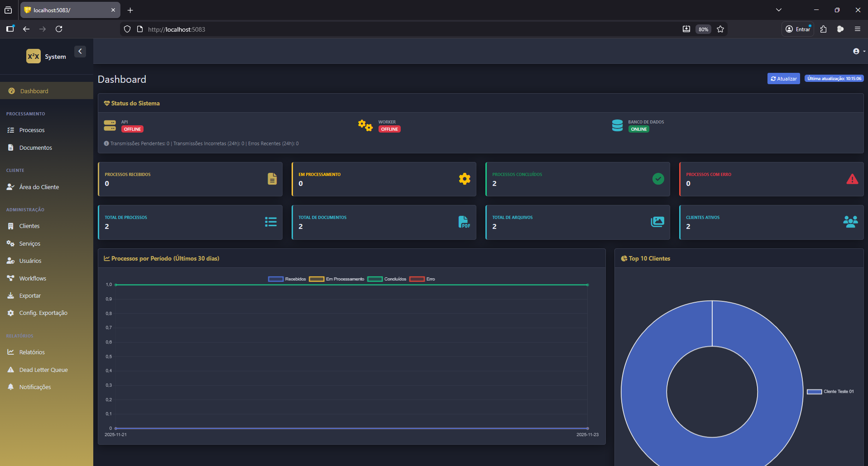Click the Área do Cliente user icon

11,187
